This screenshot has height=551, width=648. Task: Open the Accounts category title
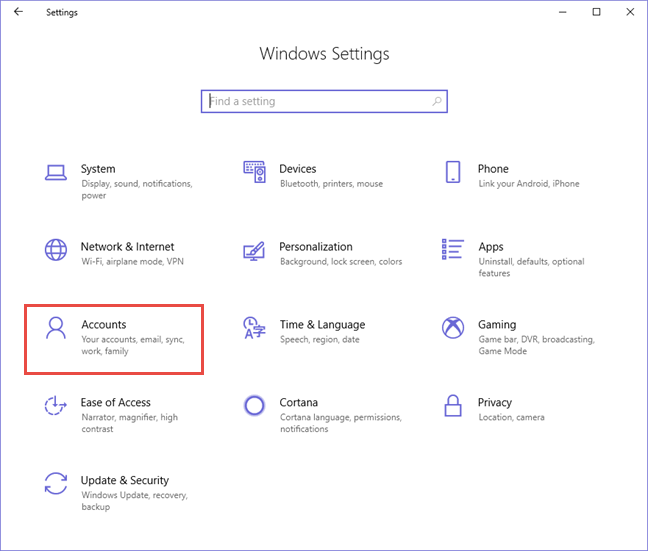104,325
